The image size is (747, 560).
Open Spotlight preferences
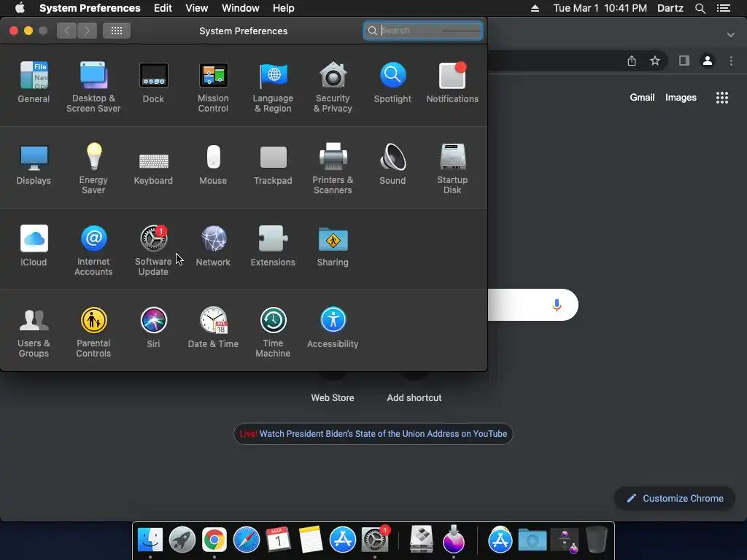pos(392,82)
